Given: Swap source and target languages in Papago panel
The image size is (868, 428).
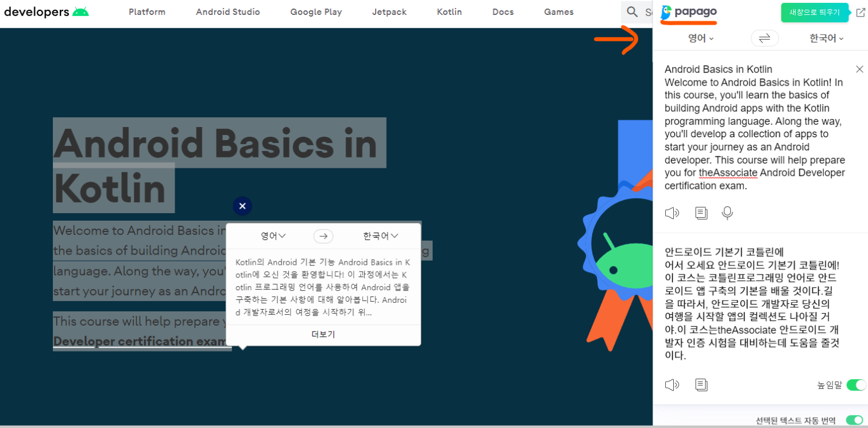Looking at the screenshot, I should pos(765,38).
